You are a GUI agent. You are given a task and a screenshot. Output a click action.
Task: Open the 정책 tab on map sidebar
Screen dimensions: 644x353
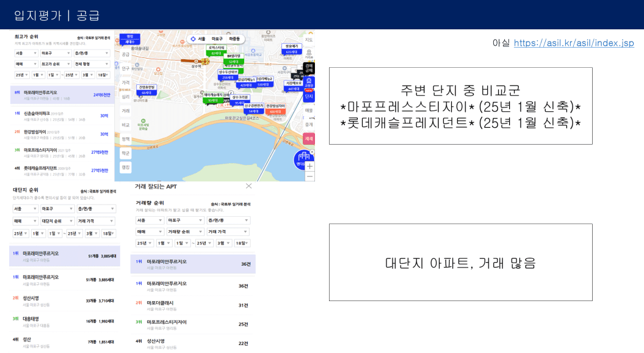126,139
